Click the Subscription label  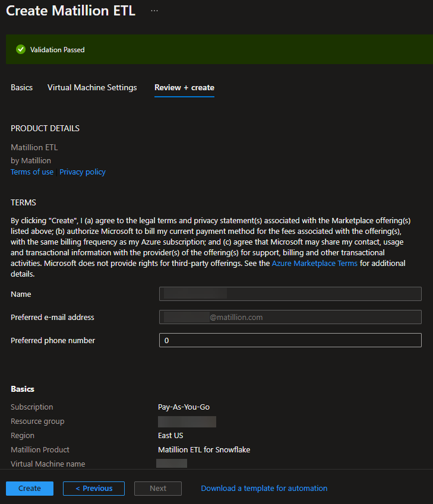point(32,407)
